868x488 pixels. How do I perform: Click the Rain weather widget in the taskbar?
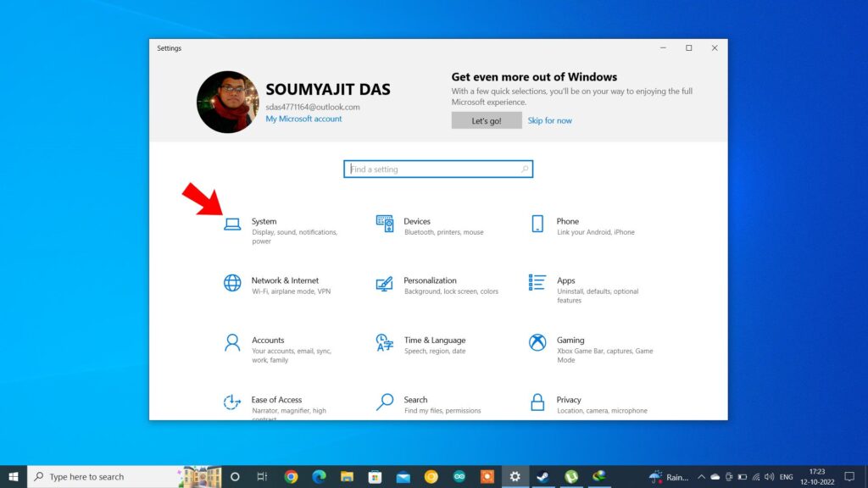(670, 476)
